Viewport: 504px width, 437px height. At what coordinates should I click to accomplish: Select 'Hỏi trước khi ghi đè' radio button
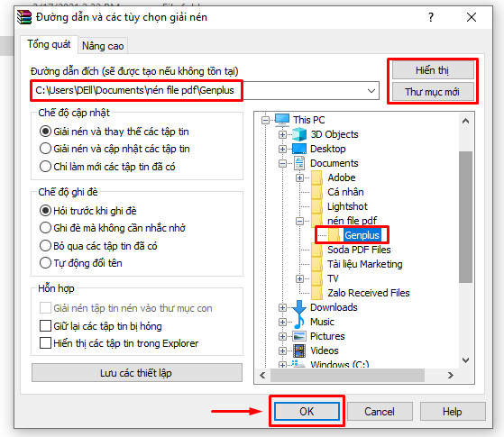click(x=45, y=211)
